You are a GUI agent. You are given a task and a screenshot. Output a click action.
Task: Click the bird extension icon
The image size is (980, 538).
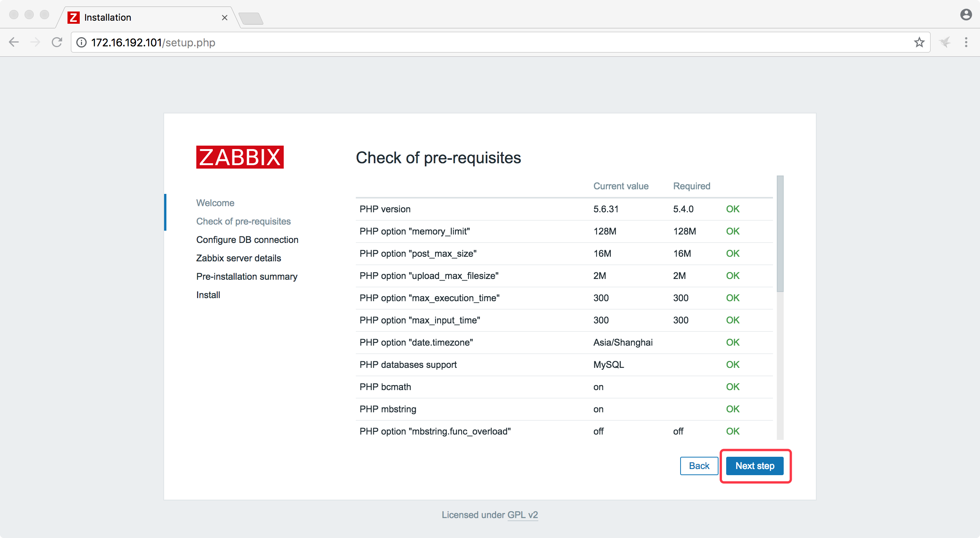point(945,42)
